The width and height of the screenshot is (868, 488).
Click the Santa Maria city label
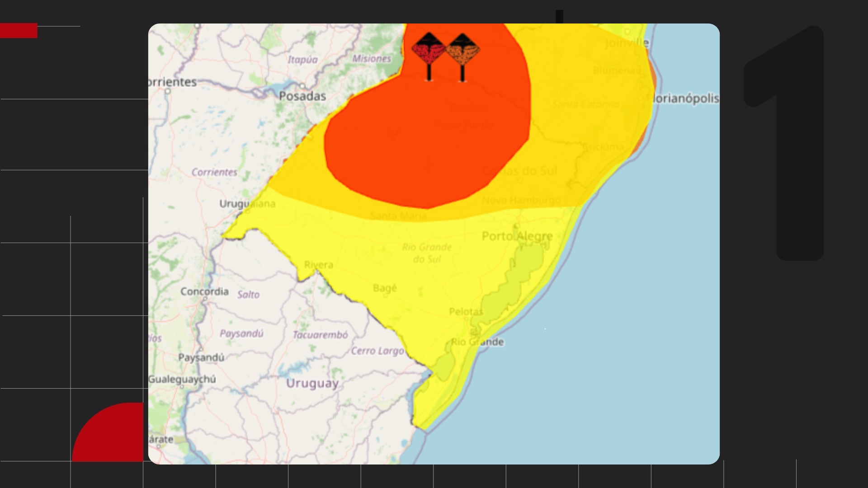398,216
